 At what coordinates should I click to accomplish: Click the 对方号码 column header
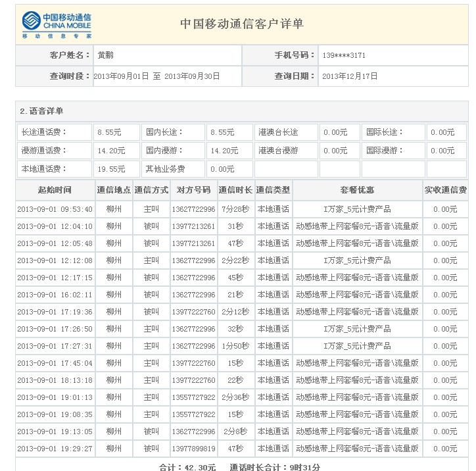pyautogui.click(x=193, y=190)
